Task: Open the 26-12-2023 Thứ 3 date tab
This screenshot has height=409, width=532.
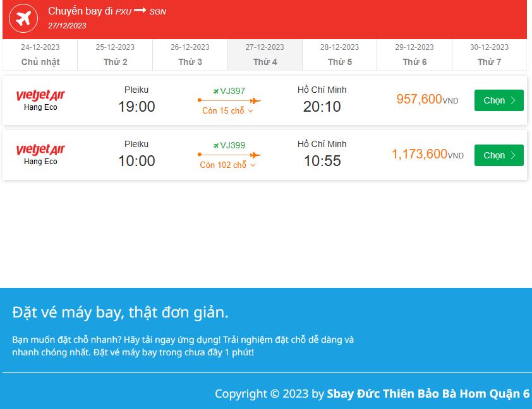Action: (x=190, y=55)
